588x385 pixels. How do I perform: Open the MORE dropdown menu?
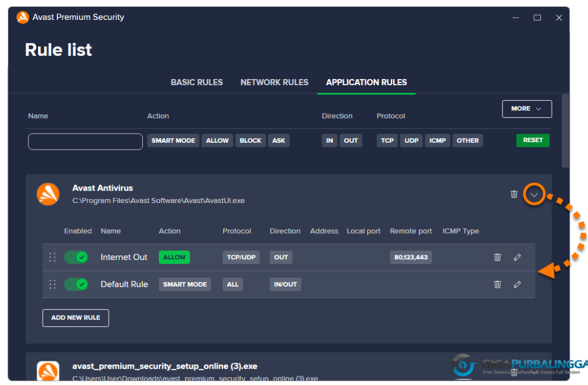(x=527, y=109)
